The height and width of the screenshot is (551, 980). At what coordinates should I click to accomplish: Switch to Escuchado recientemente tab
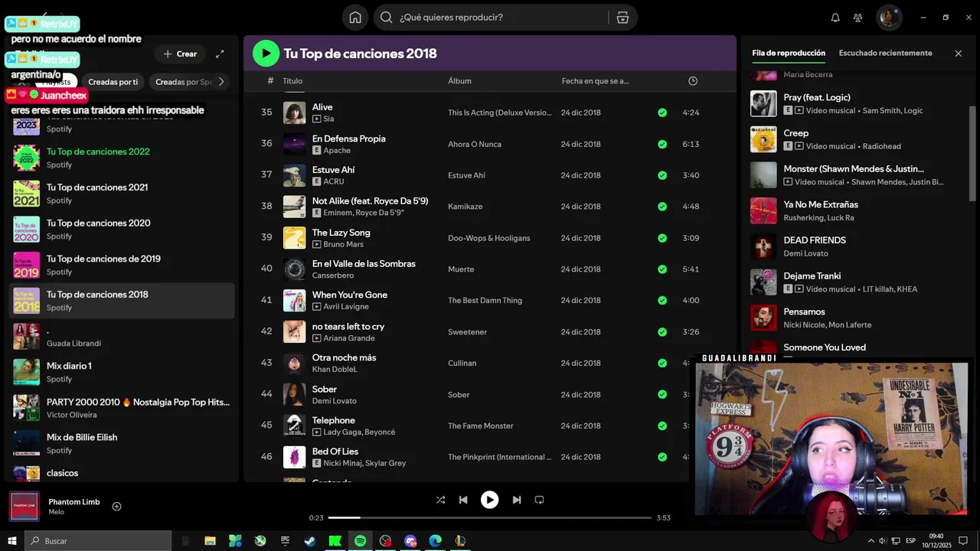point(885,54)
